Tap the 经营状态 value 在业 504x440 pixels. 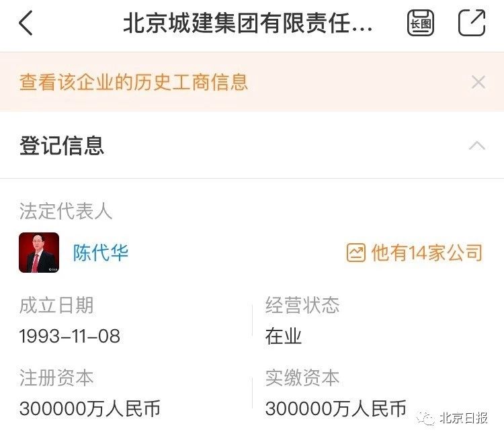[283, 336]
